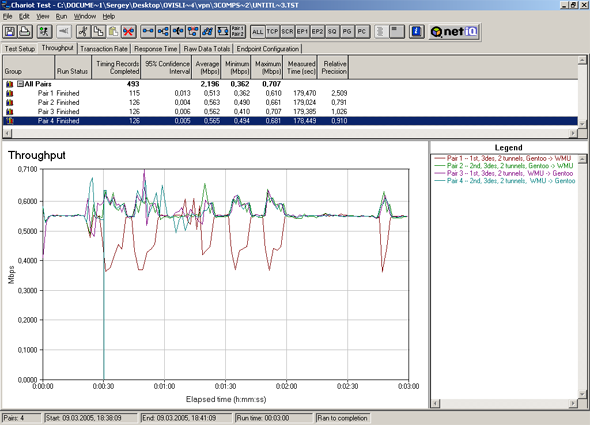Click the Pair 3 legend entry
This screenshot has height=425, width=590.
pyautogui.click(x=503, y=174)
